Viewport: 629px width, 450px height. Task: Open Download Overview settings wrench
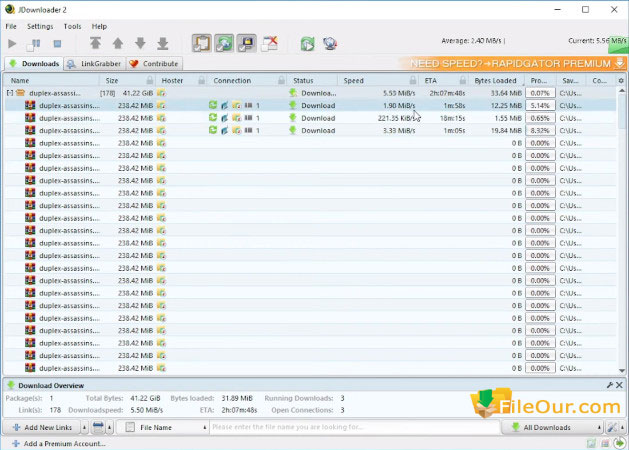(610, 385)
